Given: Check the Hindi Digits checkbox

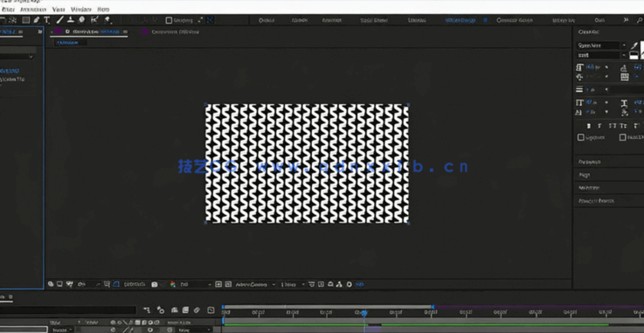Looking at the screenshot, I should tap(623, 137).
